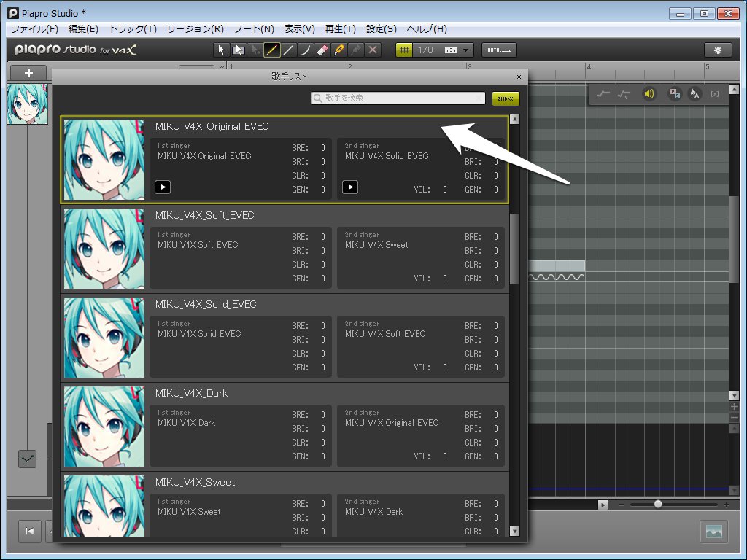Toggle the pitch curve display icon
The image size is (747, 560).
click(x=603, y=94)
